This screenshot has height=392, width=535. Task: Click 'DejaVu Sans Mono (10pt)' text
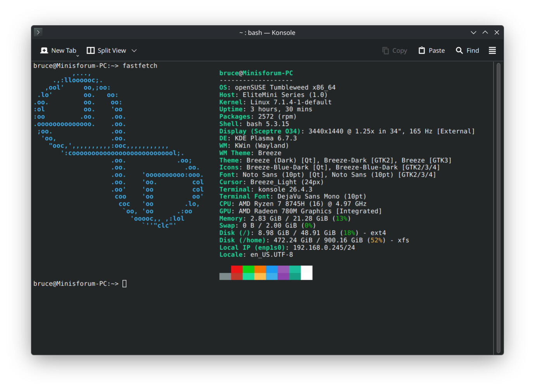[322, 196]
